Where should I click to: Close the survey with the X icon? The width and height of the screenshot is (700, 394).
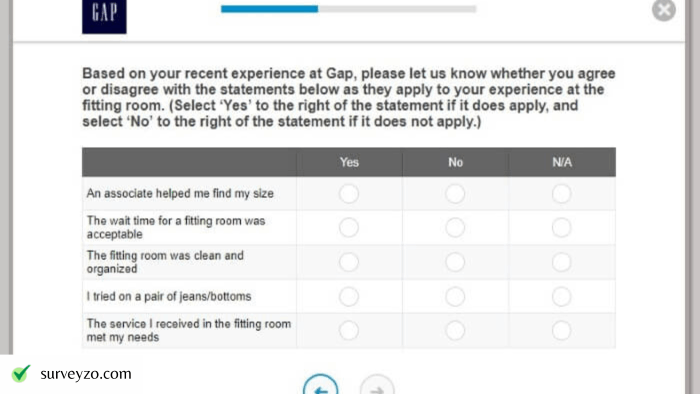[x=664, y=10]
